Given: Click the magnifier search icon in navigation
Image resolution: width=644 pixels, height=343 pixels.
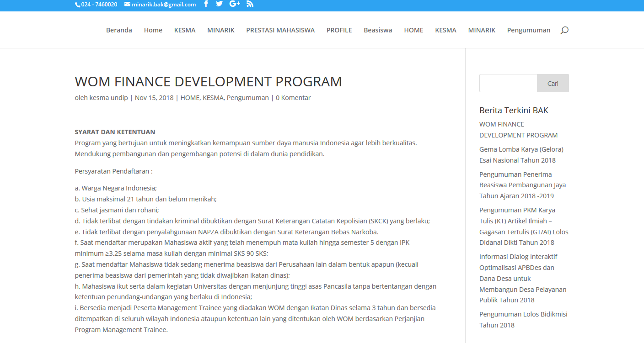Looking at the screenshot, I should click(x=564, y=30).
